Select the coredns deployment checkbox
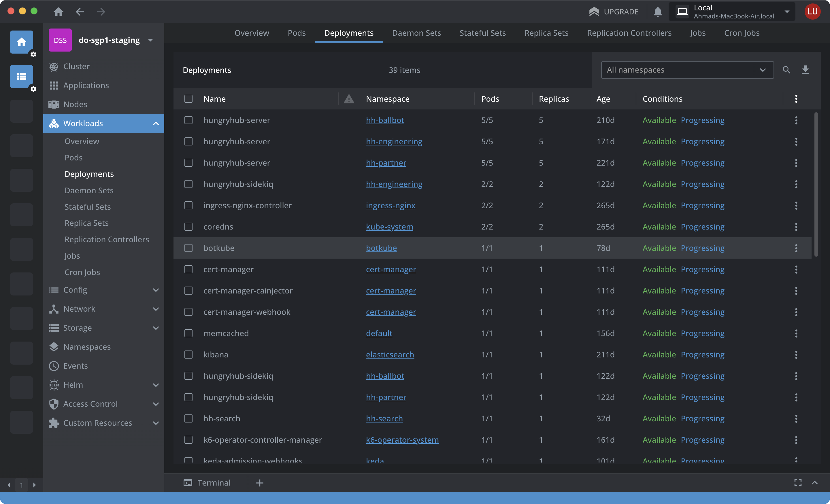 188,227
